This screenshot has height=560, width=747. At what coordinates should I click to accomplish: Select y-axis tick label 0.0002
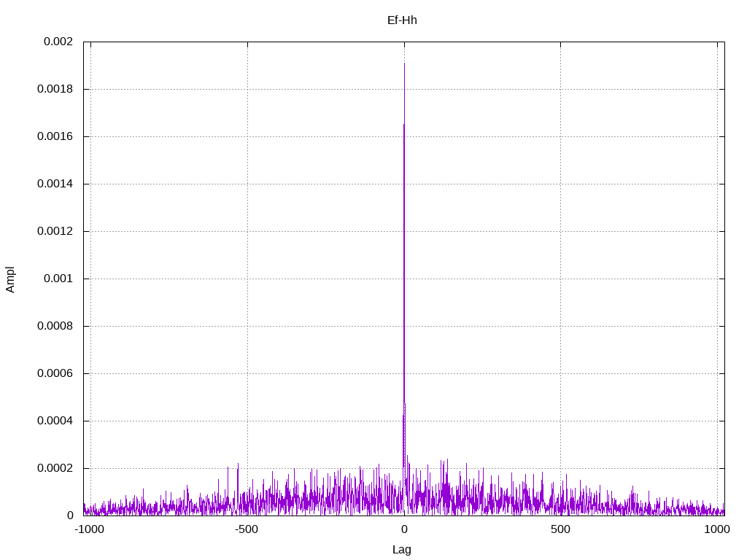click(x=55, y=468)
